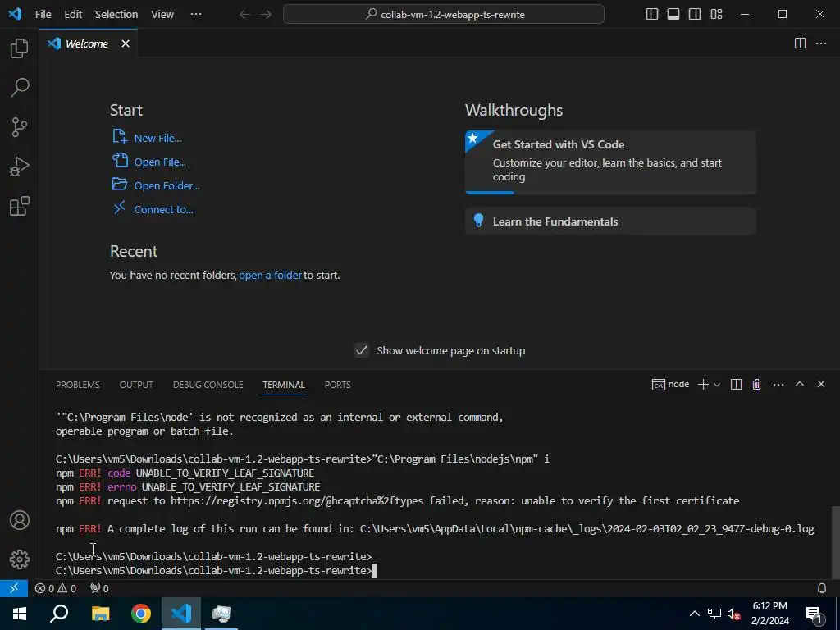Open the Manage gear icon

tap(20, 559)
